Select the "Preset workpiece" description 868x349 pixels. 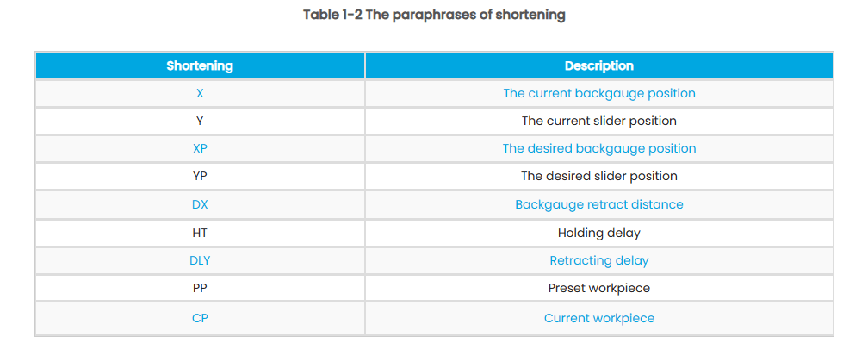(x=599, y=288)
